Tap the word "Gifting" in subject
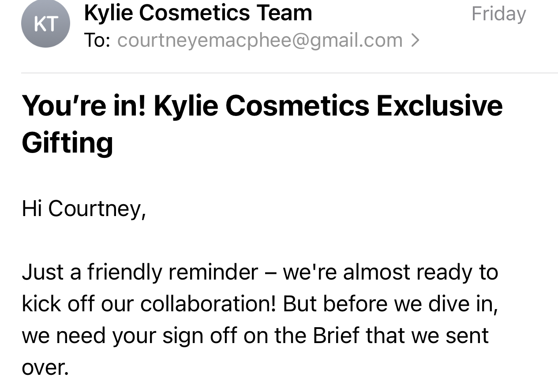This screenshot has height=392, width=558. tap(67, 143)
